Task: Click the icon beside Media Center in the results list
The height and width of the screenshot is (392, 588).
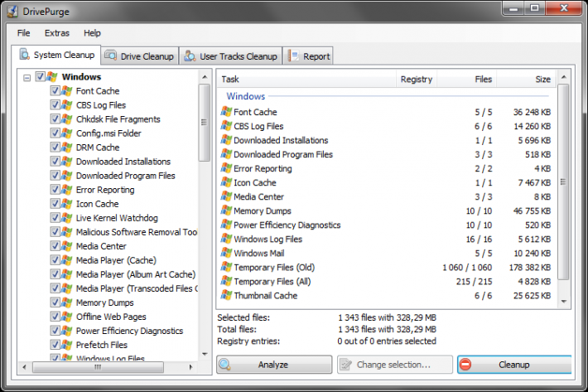Action: [226, 196]
